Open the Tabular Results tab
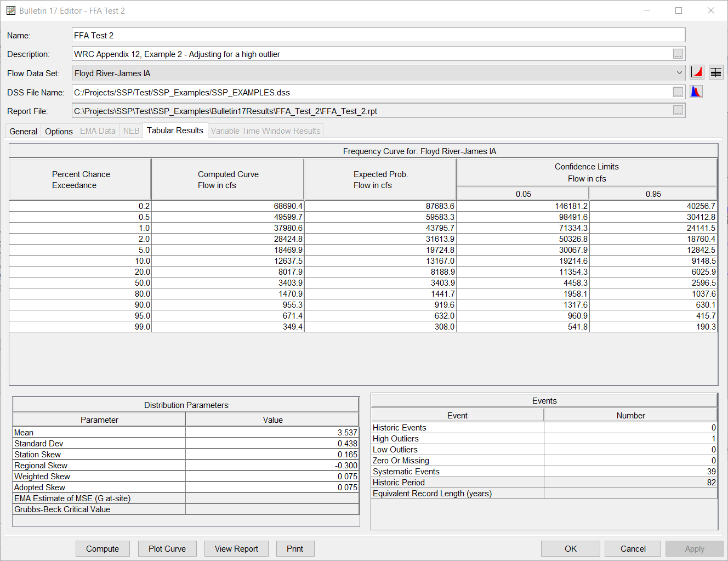 175,131
